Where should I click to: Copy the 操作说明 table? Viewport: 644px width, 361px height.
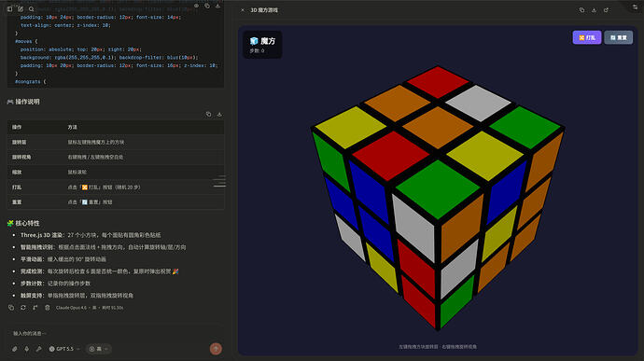tap(209, 114)
